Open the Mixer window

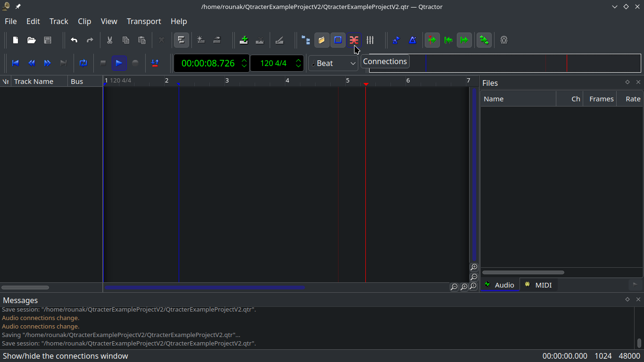[370, 40]
